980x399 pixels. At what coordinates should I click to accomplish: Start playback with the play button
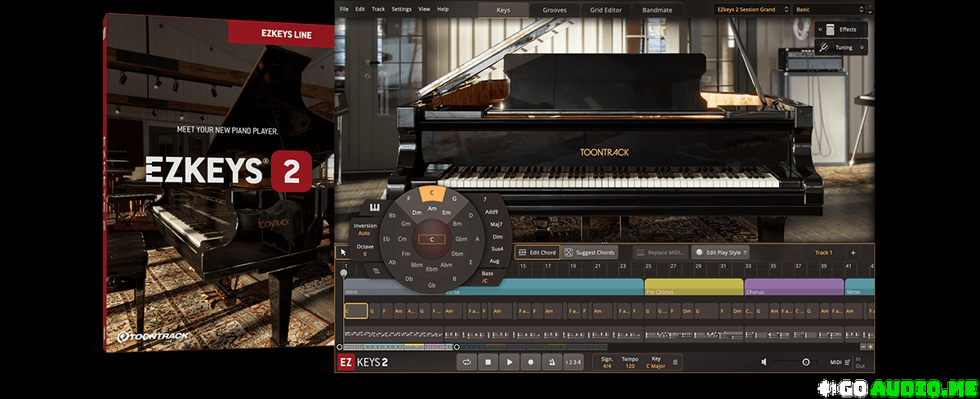pyautogui.click(x=510, y=361)
